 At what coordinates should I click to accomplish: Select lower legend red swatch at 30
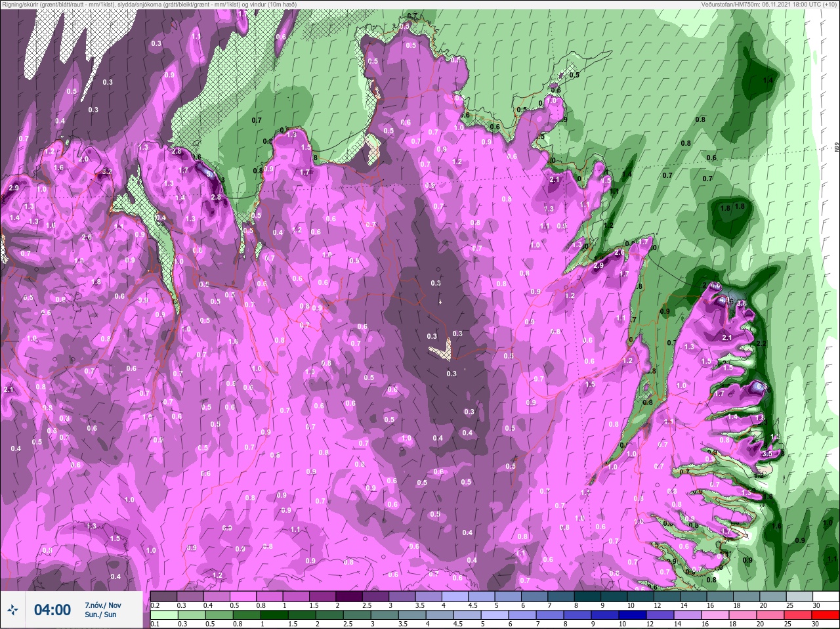(x=826, y=615)
